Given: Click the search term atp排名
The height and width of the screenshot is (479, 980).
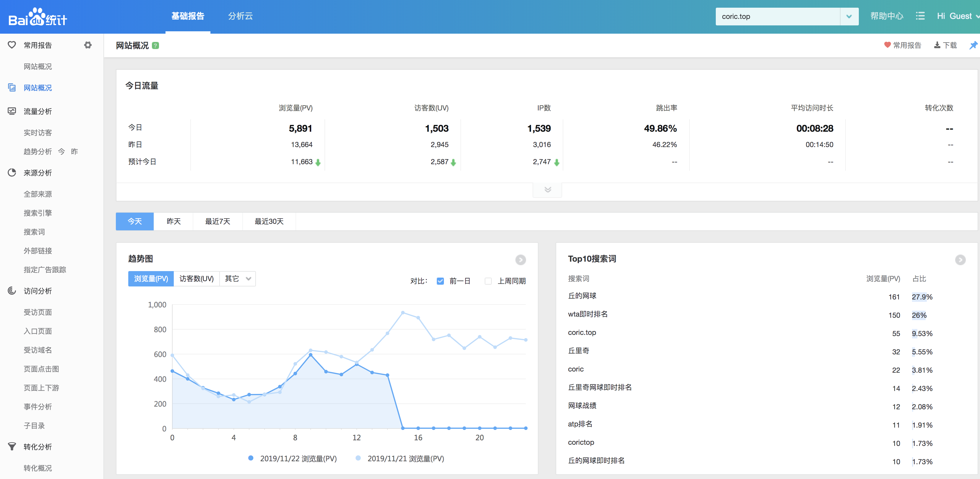Looking at the screenshot, I should pos(580,424).
